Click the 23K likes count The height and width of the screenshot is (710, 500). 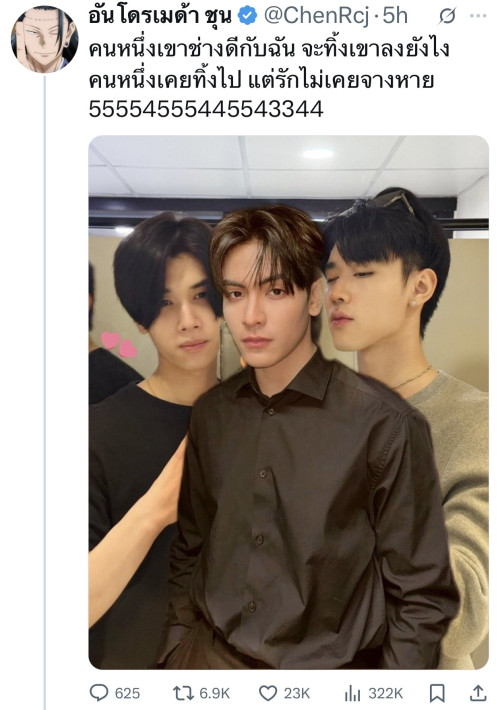[297, 693]
